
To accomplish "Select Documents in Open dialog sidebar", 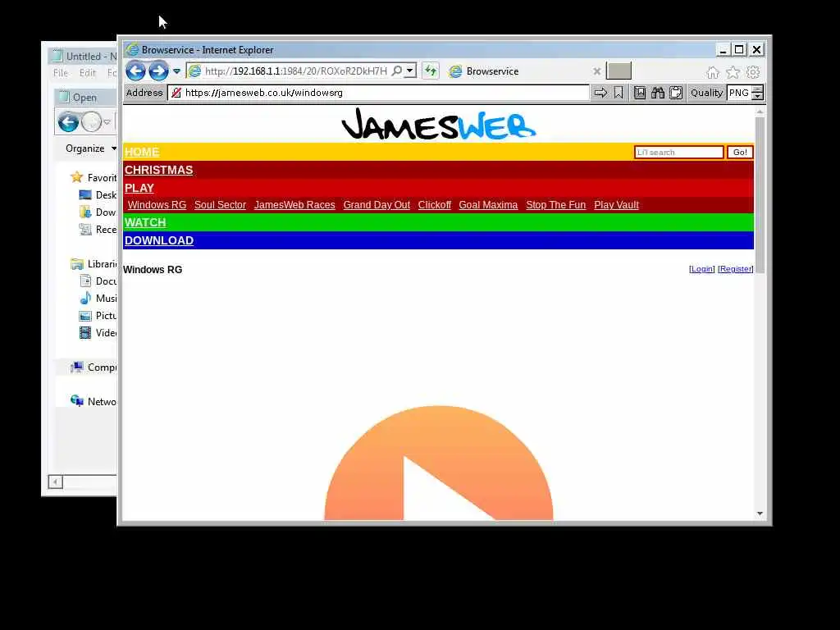I will 98,281.
